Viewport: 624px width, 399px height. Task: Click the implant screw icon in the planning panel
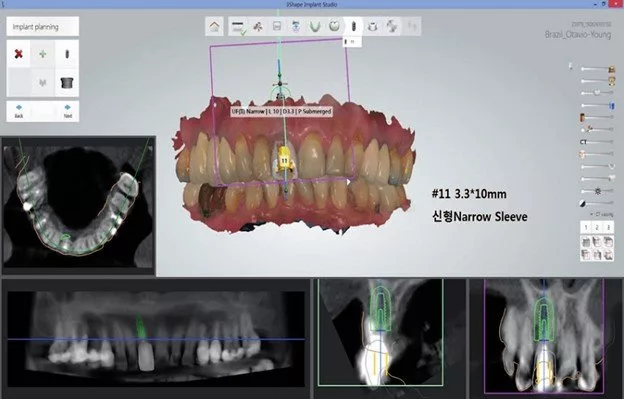tap(67, 54)
